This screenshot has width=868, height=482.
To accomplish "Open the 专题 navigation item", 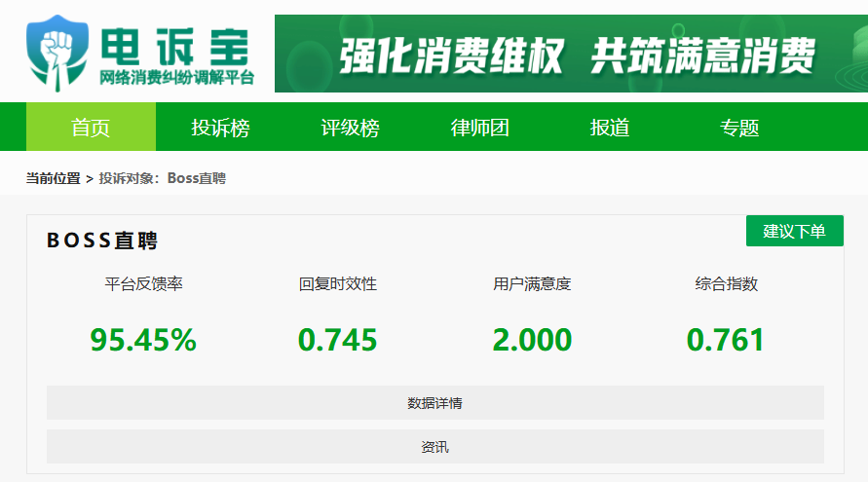I will (x=738, y=128).
